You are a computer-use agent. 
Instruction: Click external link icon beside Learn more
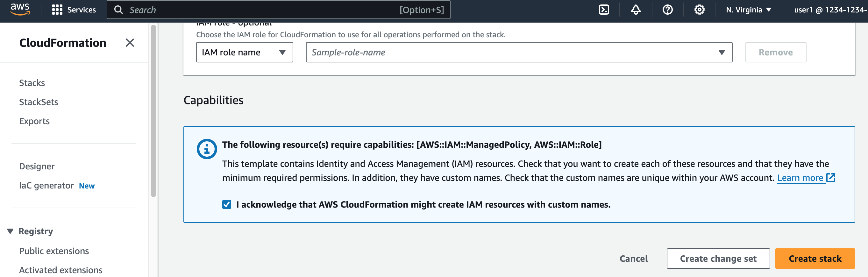[x=831, y=178]
